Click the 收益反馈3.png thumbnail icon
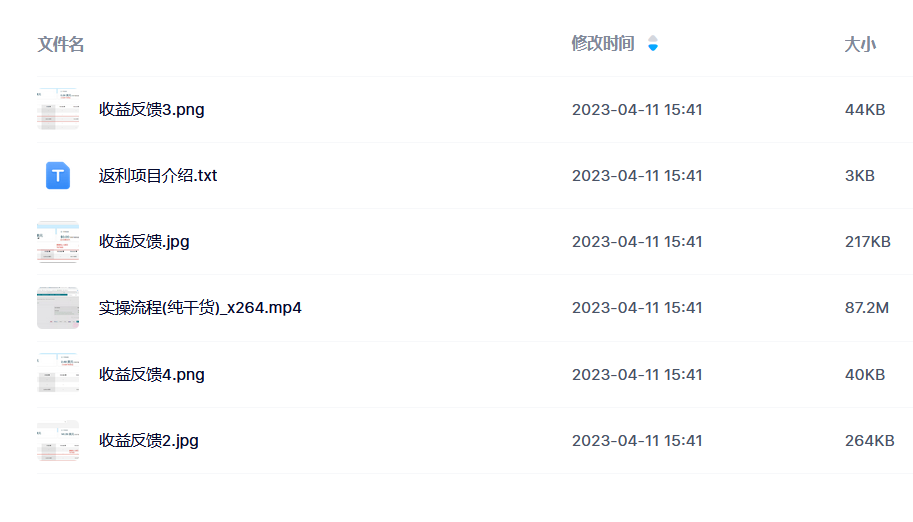The height and width of the screenshot is (522, 913). point(58,109)
